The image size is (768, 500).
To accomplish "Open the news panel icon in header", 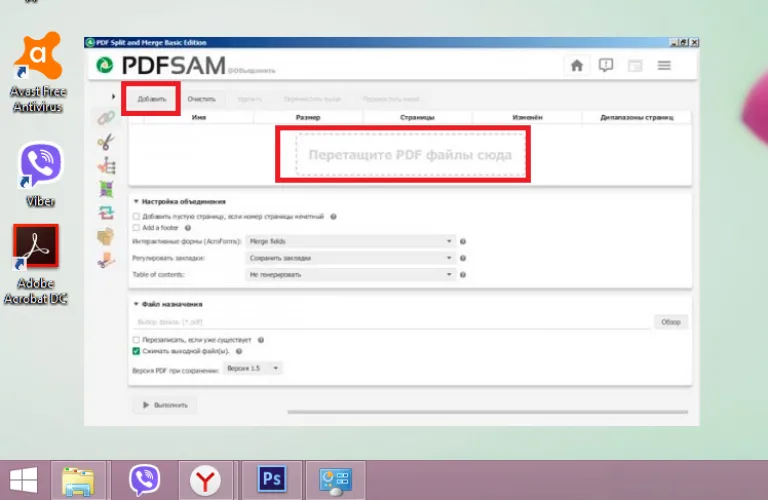I will point(635,65).
